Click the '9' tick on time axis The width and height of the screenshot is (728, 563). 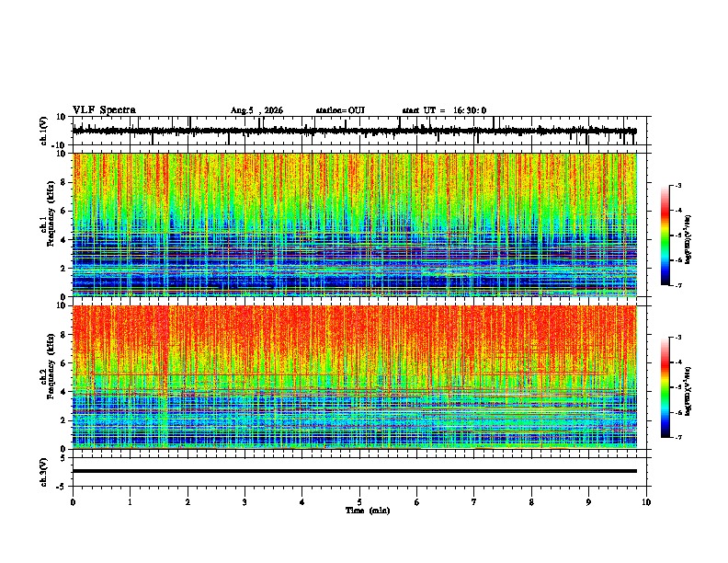click(x=588, y=502)
